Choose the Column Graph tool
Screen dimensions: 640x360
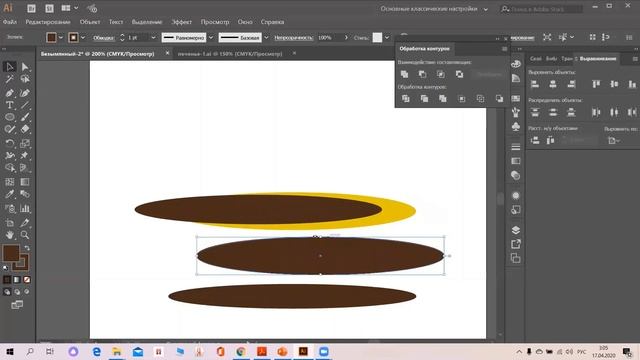(25, 209)
